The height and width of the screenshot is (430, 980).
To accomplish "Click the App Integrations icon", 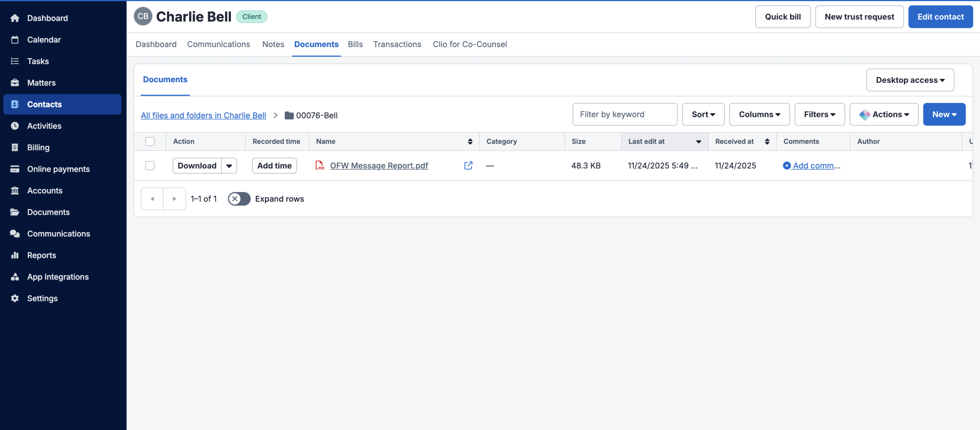I will (15, 277).
